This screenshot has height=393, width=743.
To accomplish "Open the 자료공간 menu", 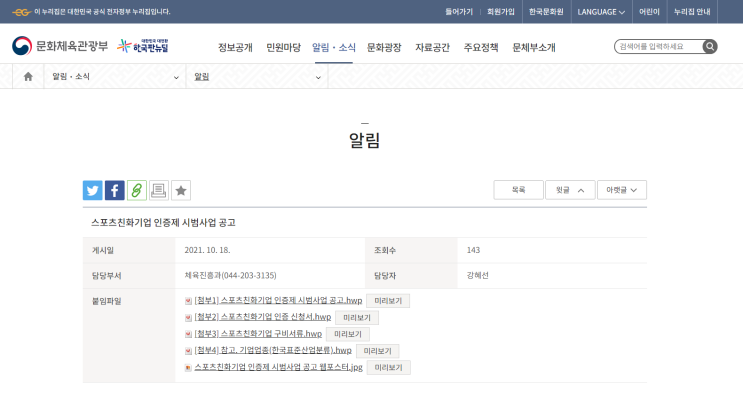I will click(433, 47).
